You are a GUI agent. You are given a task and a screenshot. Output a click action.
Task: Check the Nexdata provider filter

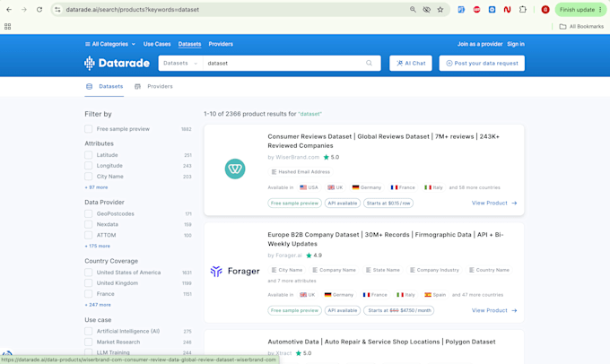[88, 224]
